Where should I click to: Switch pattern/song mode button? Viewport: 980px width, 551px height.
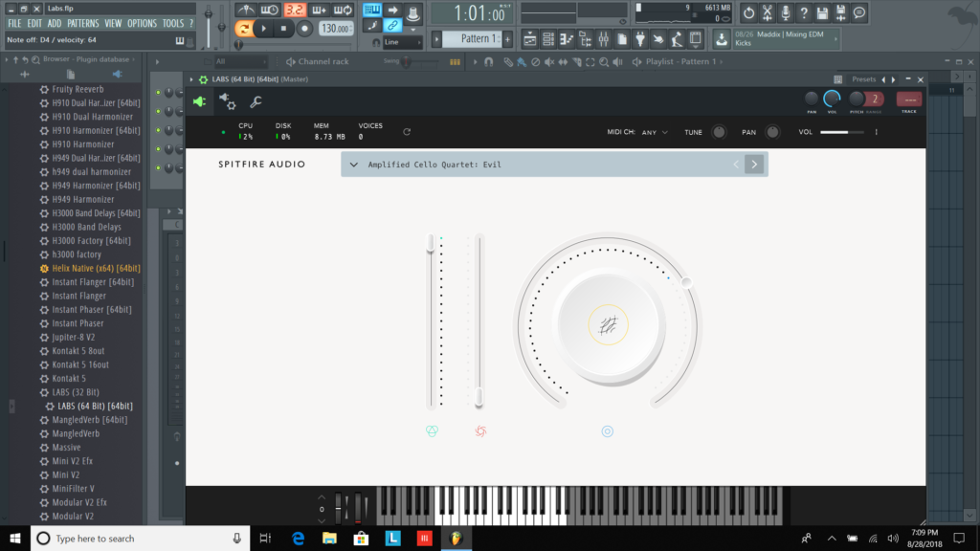[x=244, y=28]
